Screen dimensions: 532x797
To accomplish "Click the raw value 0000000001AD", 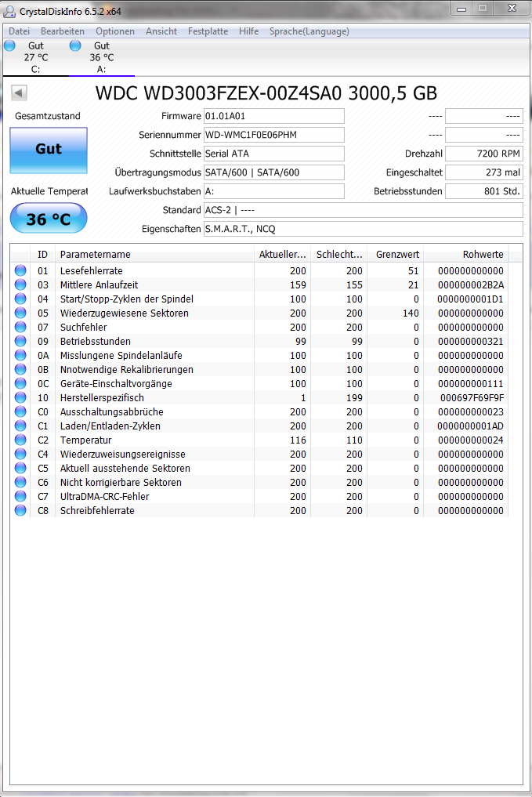I will pos(471,426).
